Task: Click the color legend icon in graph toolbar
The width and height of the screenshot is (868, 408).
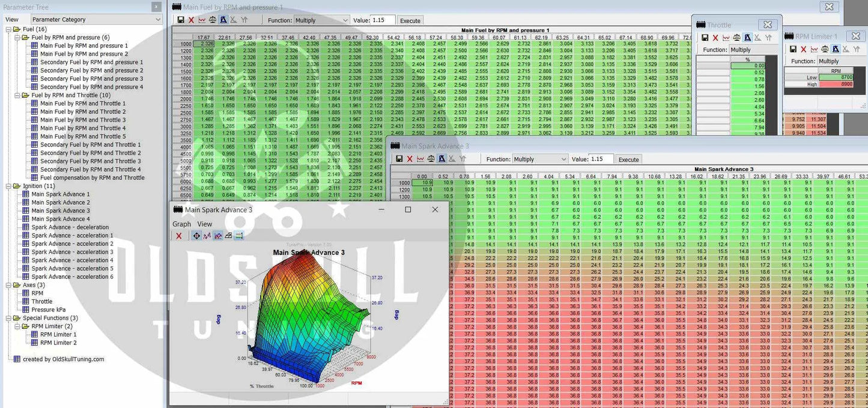Action: (x=239, y=236)
